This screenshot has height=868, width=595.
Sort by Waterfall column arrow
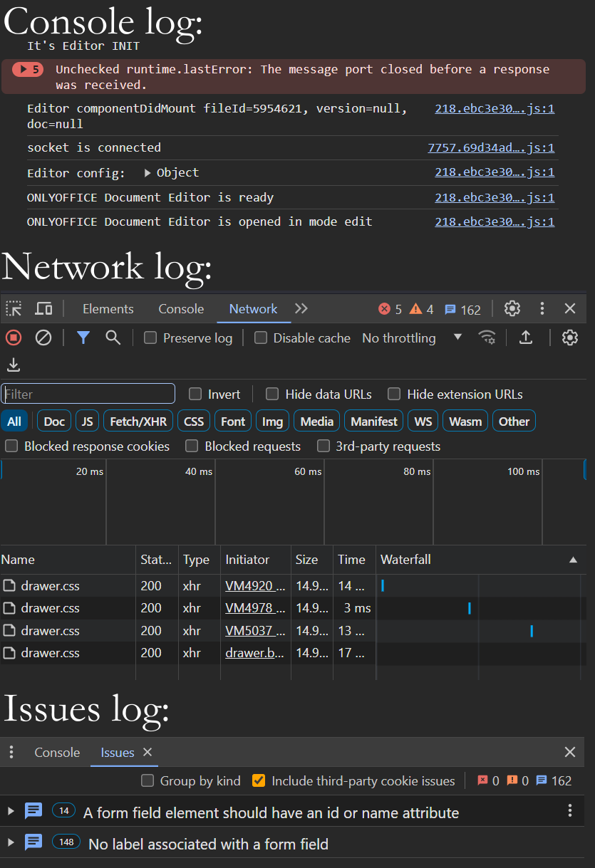coord(573,560)
